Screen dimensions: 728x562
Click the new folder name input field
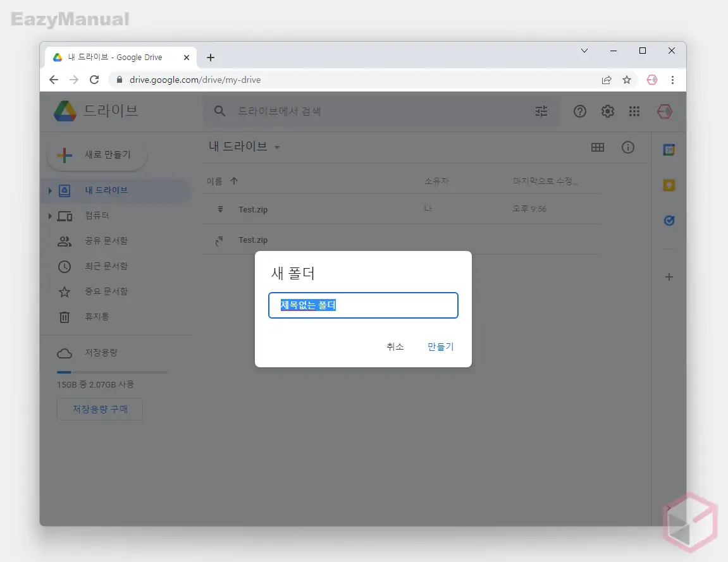pos(363,305)
